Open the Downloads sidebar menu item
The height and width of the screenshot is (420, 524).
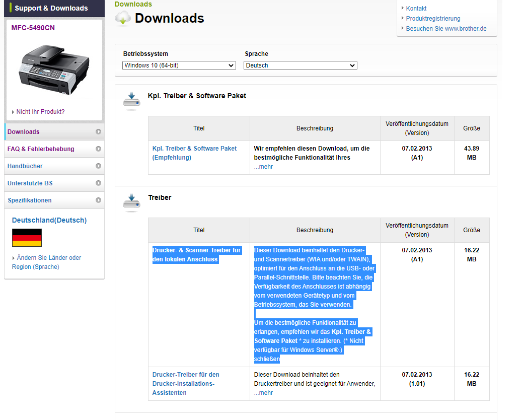(x=54, y=132)
